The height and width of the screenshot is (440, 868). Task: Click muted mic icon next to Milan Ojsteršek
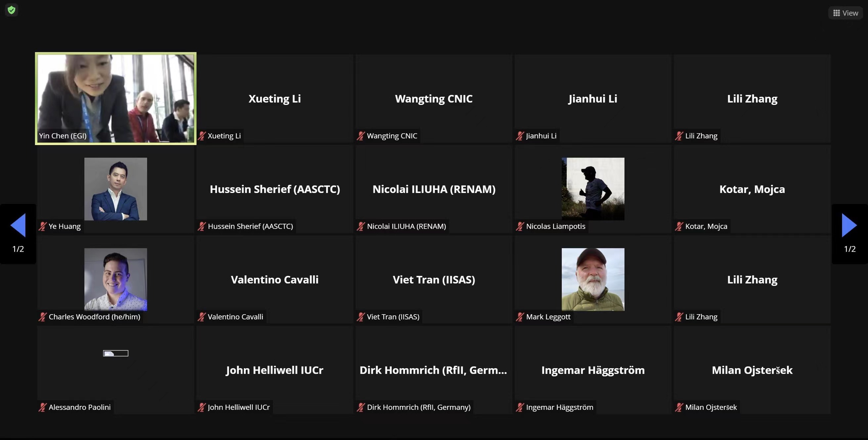tap(679, 407)
